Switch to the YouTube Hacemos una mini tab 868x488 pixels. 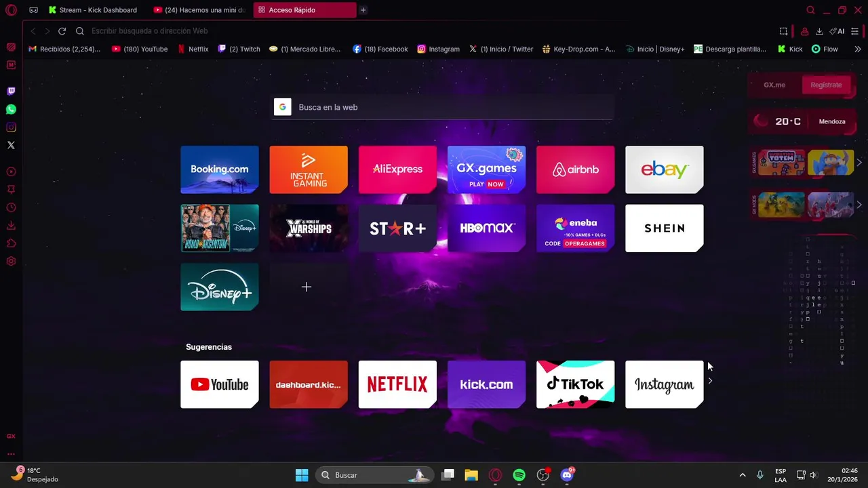[200, 10]
